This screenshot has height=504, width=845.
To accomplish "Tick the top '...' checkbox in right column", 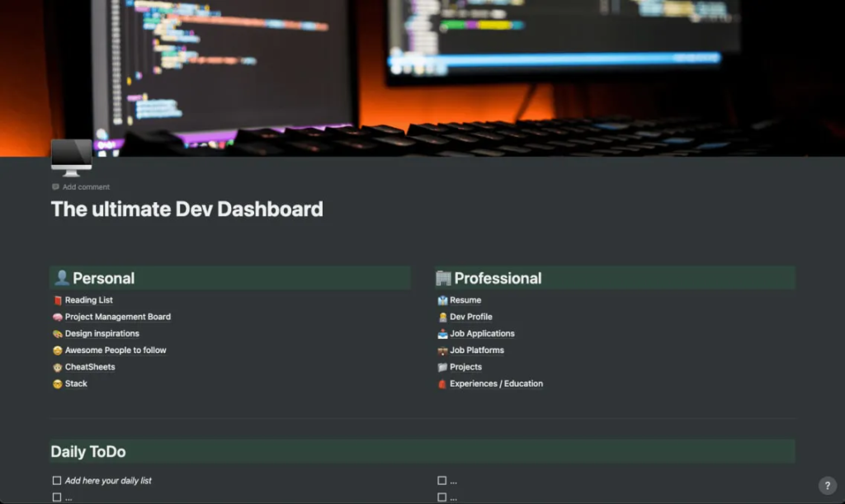I will click(441, 479).
